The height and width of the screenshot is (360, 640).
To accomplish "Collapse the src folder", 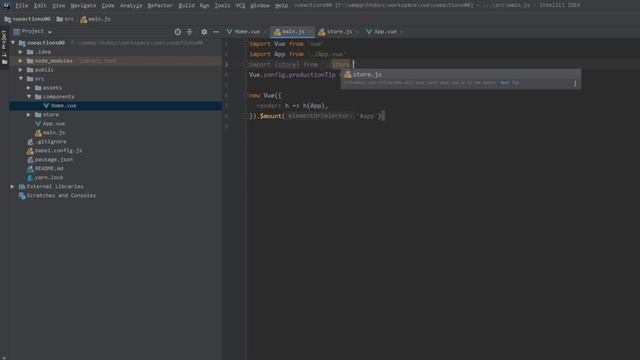I will tap(21, 79).
